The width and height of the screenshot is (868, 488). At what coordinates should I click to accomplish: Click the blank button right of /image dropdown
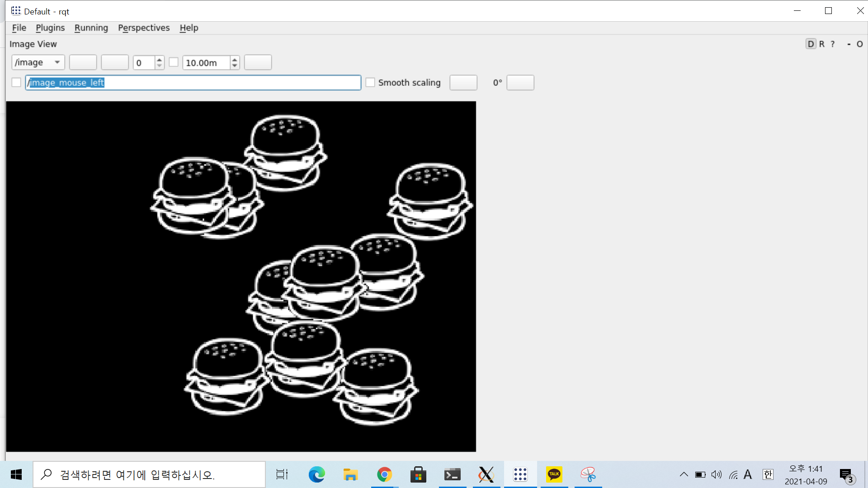(83, 62)
